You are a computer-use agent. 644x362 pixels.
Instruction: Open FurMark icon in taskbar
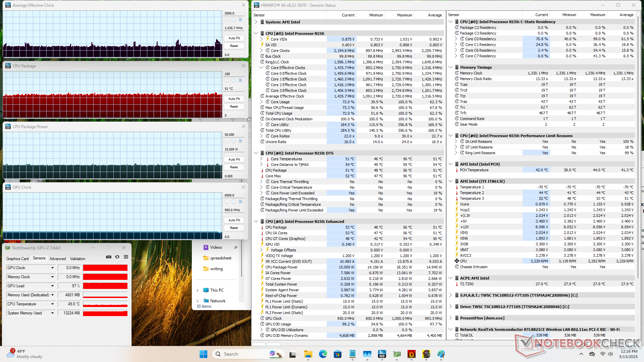click(x=412, y=354)
